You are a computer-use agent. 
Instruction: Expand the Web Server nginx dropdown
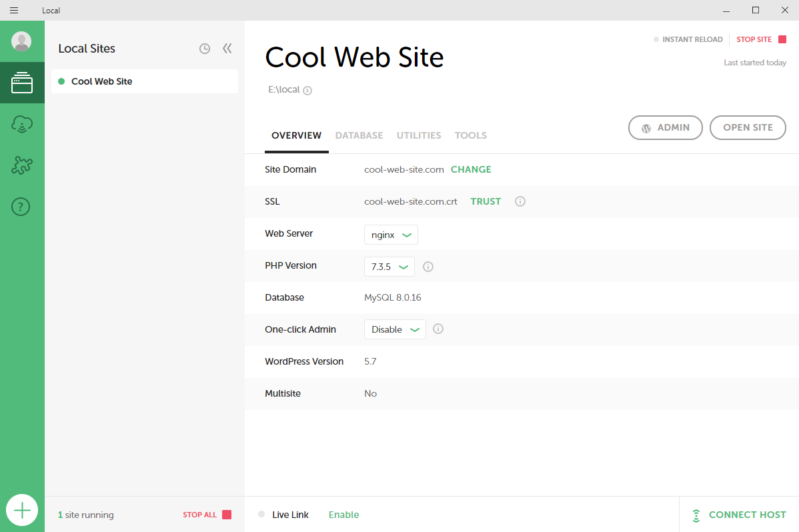pos(391,235)
